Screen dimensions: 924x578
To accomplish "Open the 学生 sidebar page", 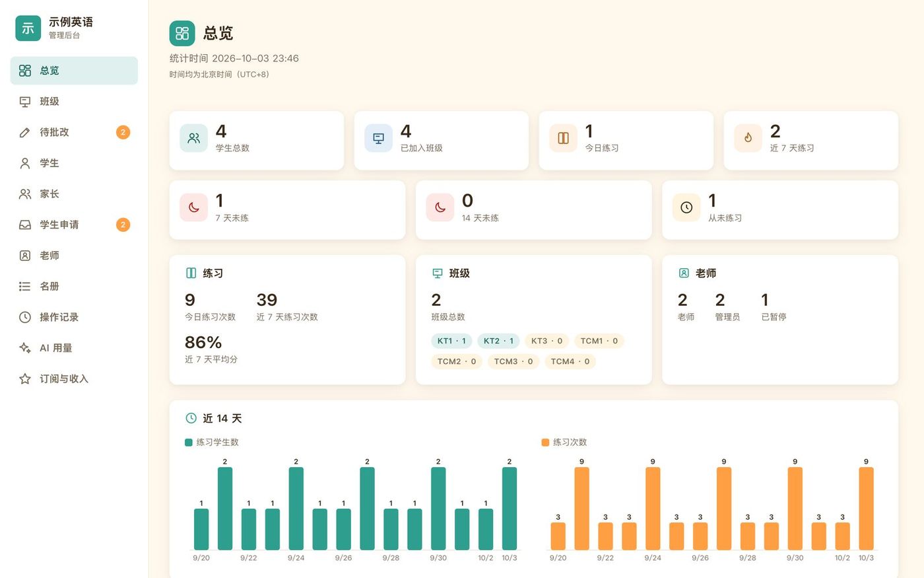I will click(74, 163).
